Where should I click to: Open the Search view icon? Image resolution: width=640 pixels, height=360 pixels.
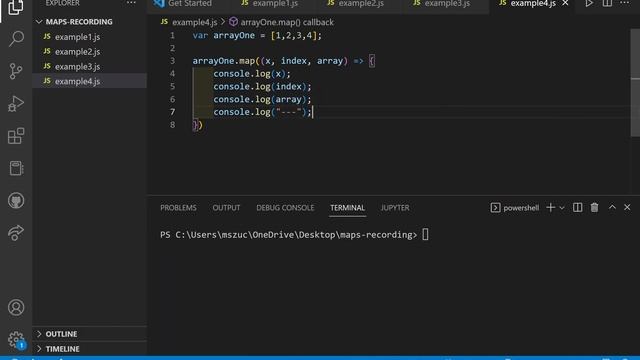16,39
